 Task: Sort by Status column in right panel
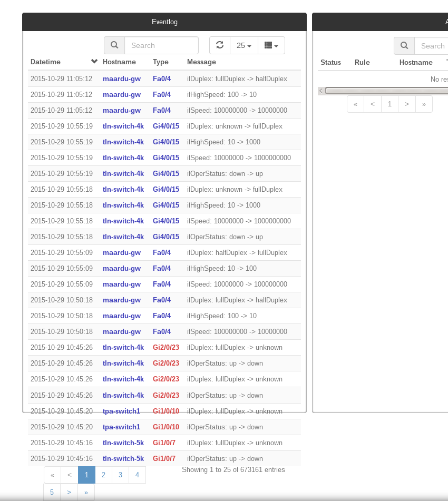click(x=330, y=63)
